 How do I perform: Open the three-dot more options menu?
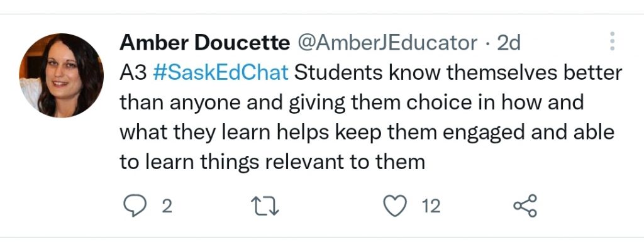point(613,41)
